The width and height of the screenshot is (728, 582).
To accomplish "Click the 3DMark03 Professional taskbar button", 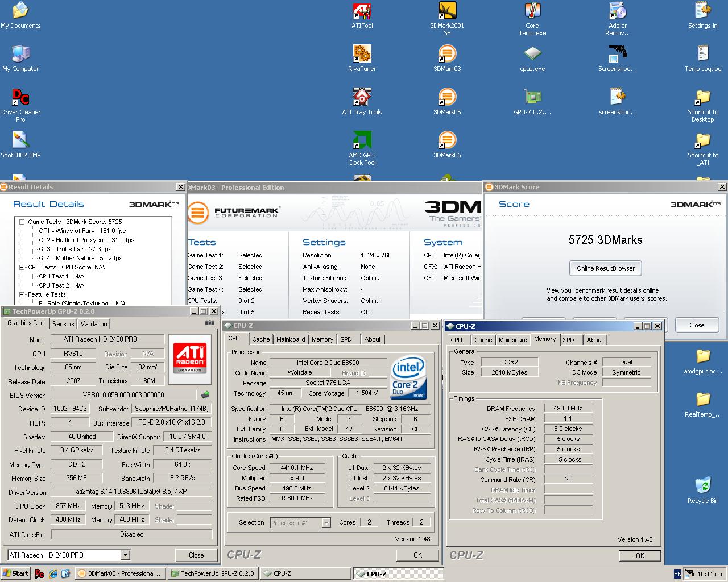I will point(121,573).
